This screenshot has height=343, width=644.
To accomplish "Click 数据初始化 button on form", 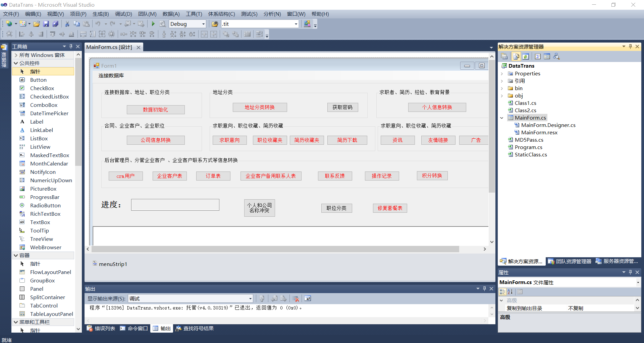I will click(156, 110).
